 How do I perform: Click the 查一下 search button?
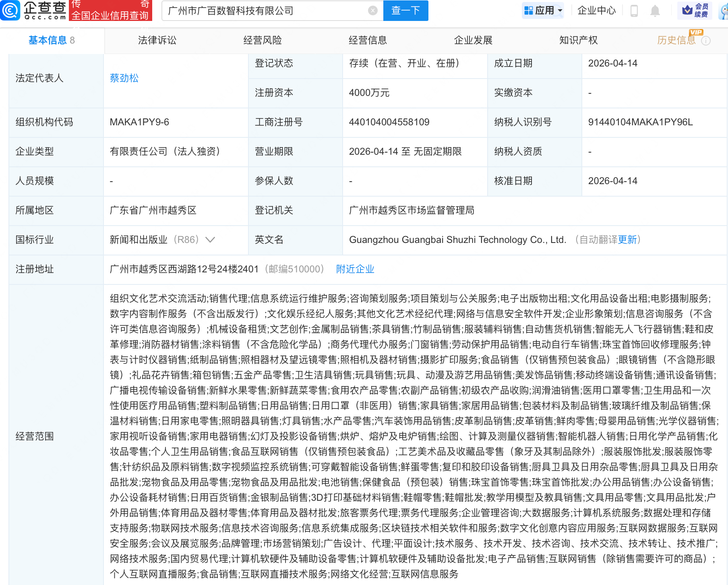pos(405,11)
